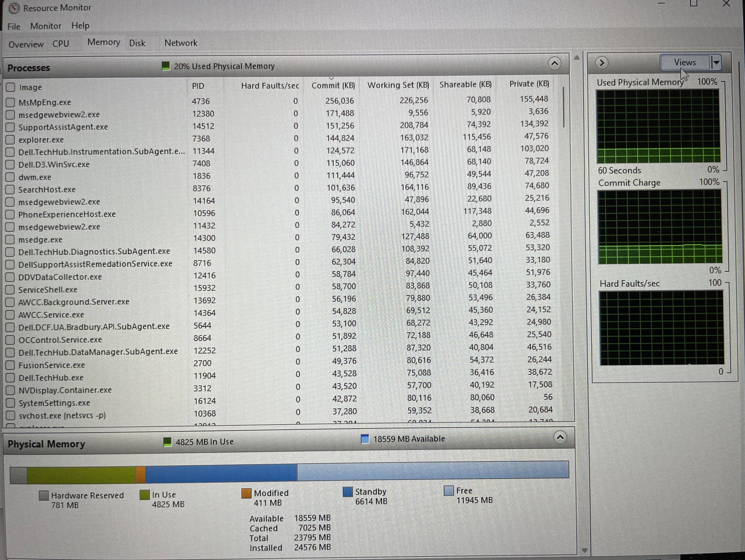This screenshot has width=745, height=560.
Task: Click the Views button
Action: click(x=685, y=62)
